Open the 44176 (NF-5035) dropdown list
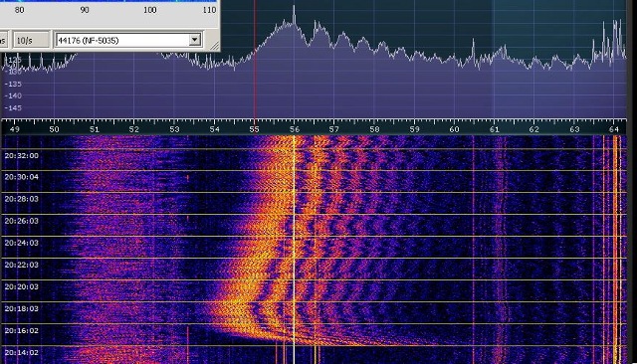This screenshot has width=637, height=364. 195,40
